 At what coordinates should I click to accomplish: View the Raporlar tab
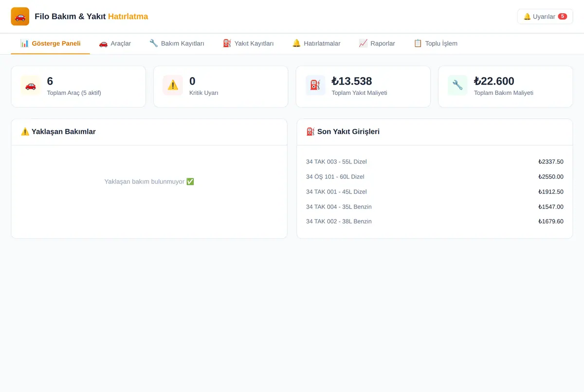[x=377, y=43]
